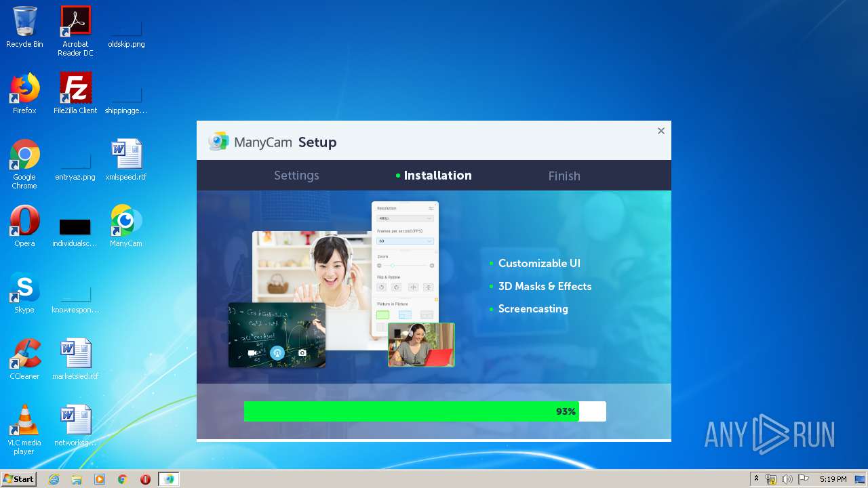Image resolution: width=868 pixels, height=488 pixels.
Task: Select the knowrespon... file icon
Action: click(75, 300)
